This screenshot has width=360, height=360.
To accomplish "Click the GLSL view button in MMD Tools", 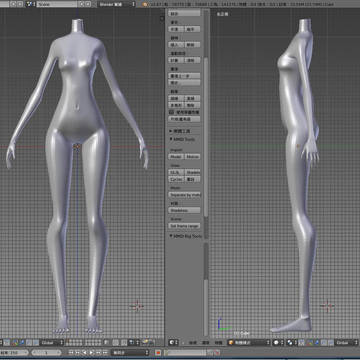I will coord(176,172).
